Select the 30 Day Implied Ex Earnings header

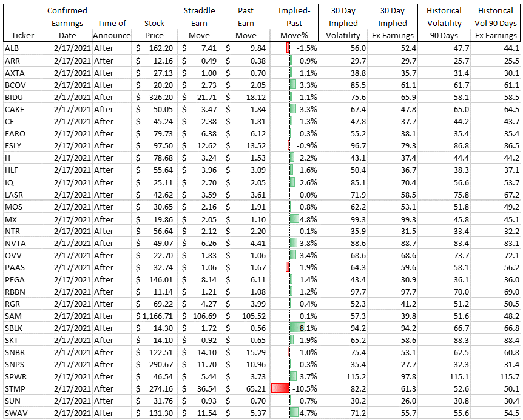pyautogui.click(x=393, y=23)
